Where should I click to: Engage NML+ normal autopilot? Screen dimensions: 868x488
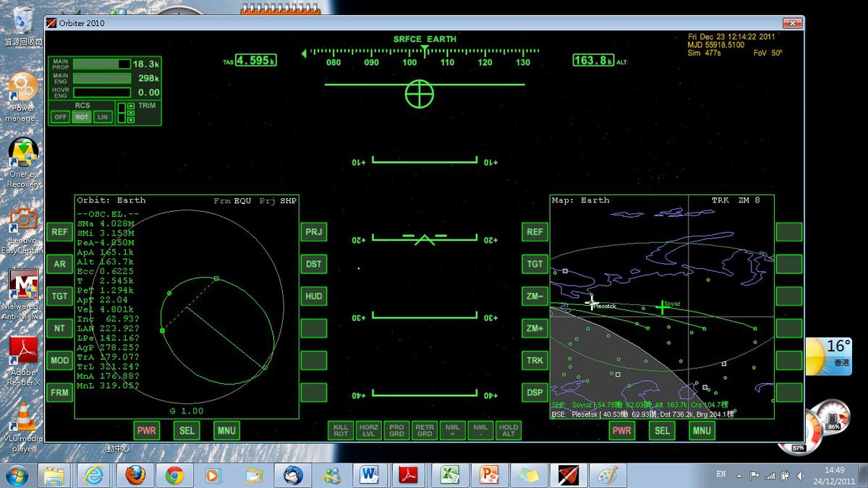click(x=453, y=430)
